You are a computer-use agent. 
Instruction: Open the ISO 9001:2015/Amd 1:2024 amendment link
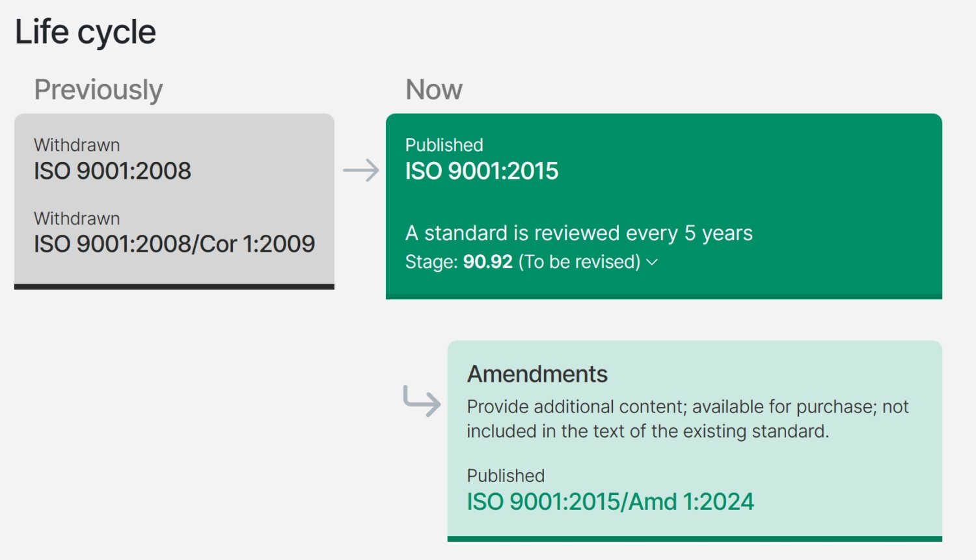point(610,501)
